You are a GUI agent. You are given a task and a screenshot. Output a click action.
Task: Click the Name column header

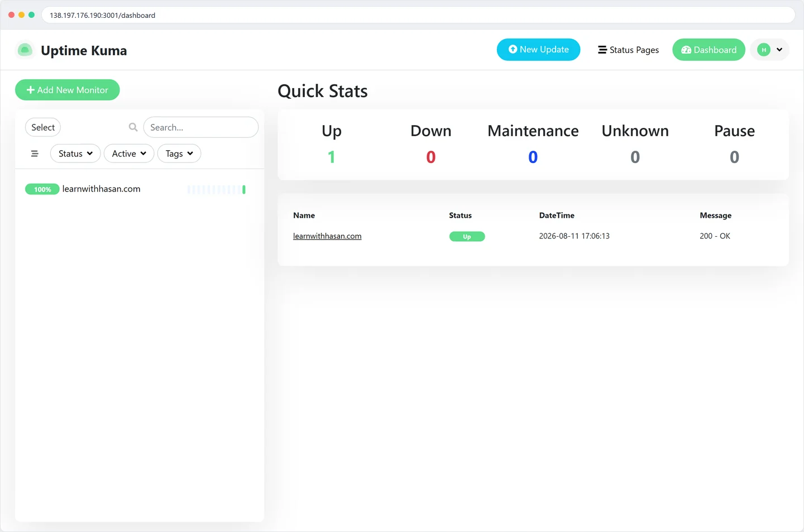click(x=304, y=215)
